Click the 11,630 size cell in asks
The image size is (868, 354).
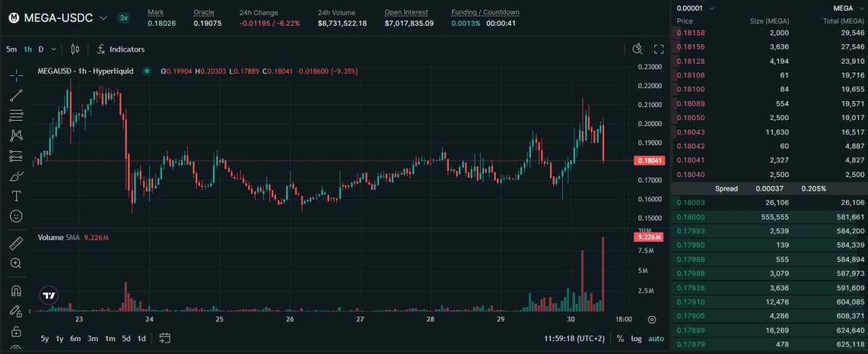pyautogui.click(x=778, y=132)
